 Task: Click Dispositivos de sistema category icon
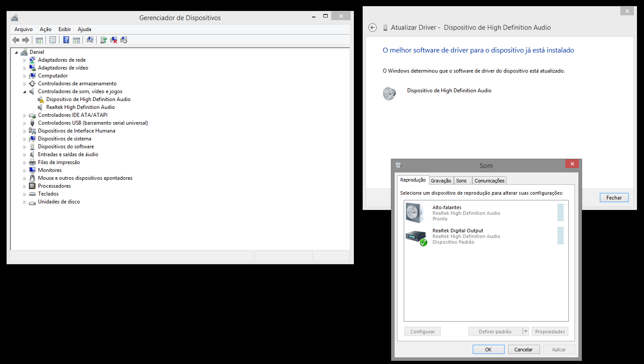pyautogui.click(x=32, y=139)
